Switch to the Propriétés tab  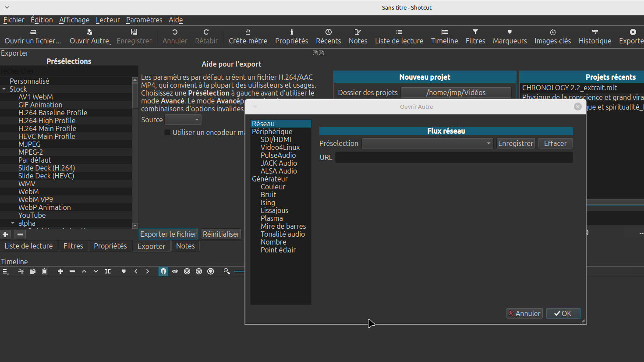click(x=110, y=246)
